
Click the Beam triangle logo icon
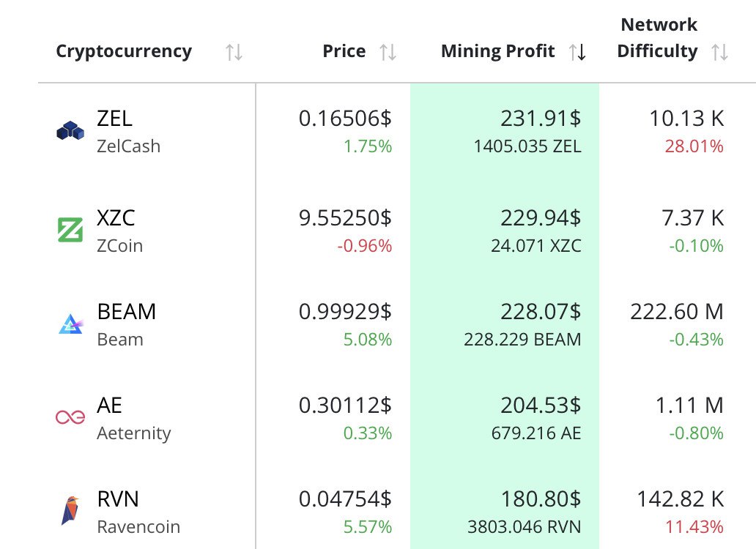coord(71,324)
